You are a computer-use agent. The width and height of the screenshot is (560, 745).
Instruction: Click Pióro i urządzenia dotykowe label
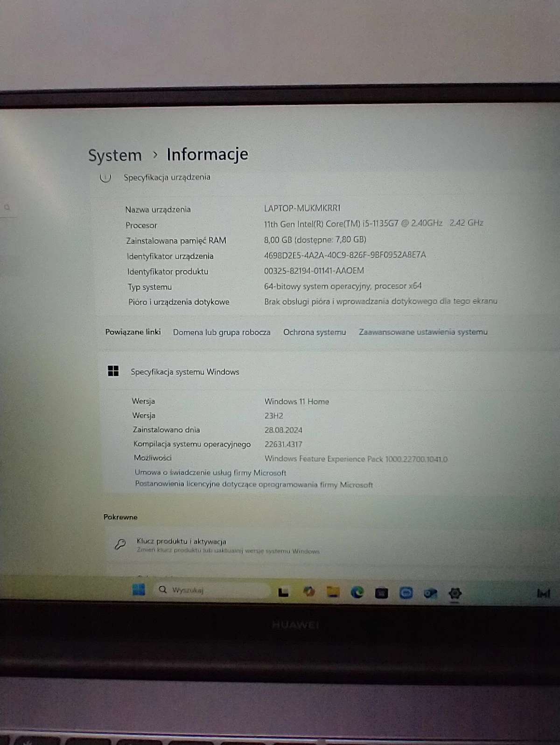coord(179,302)
